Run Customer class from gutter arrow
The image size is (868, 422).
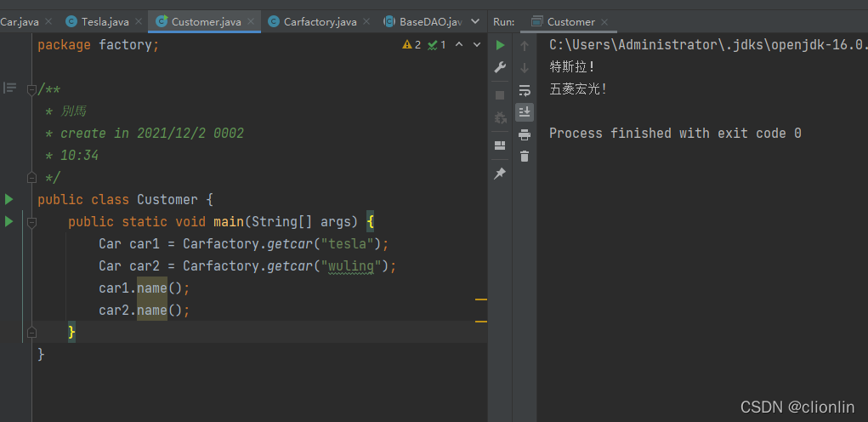pos(9,199)
